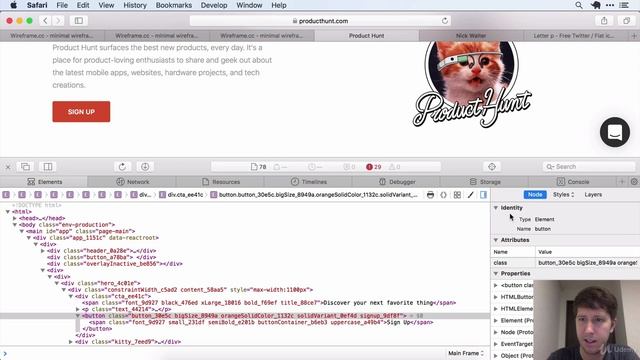Click the div.cta_ee41c breadcrumb

coord(181,195)
